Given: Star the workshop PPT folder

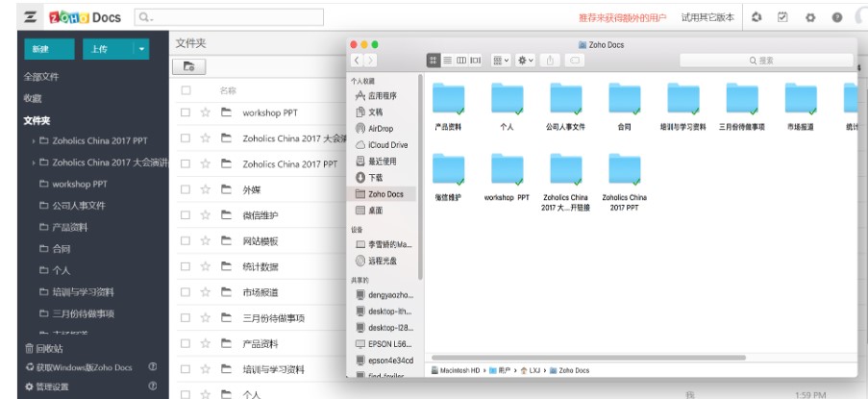Looking at the screenshot, I should [205, 112].
